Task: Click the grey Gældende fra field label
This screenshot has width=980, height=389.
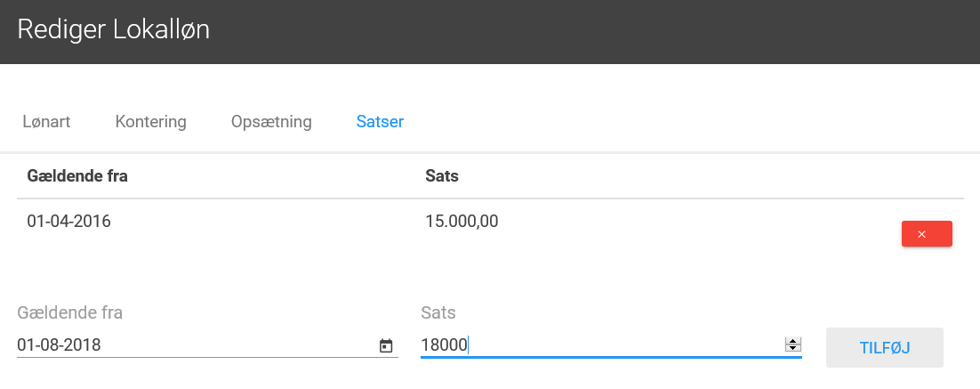Action: pos(70,312)
